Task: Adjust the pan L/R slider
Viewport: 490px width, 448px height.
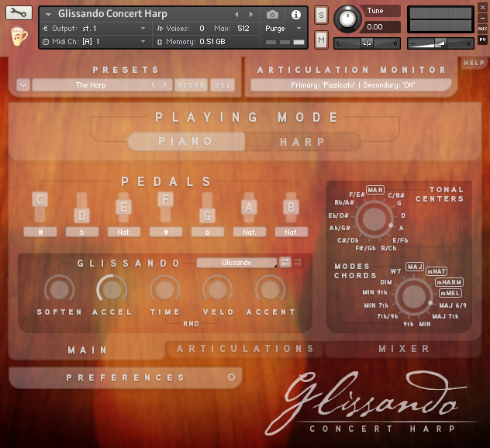Action: 367,43
